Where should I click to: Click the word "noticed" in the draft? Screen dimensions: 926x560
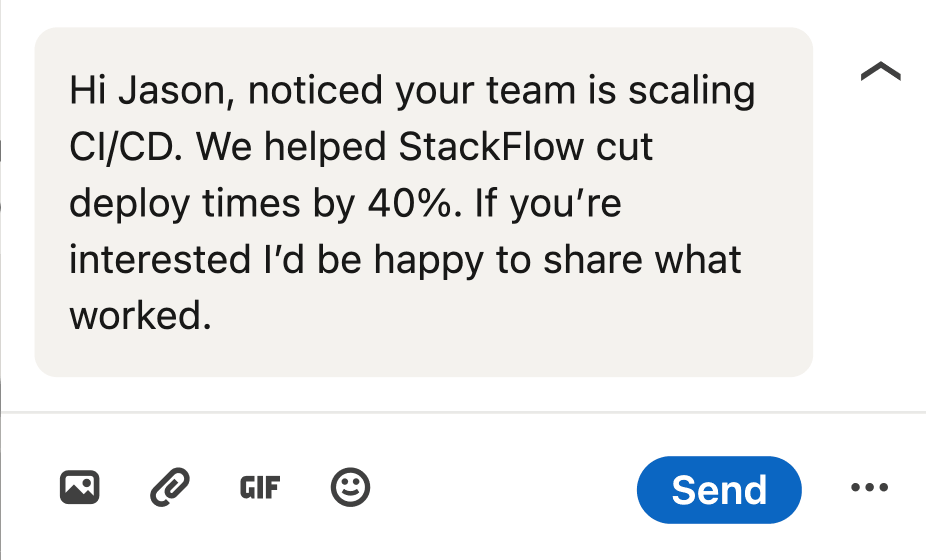(x=315, y=91)
